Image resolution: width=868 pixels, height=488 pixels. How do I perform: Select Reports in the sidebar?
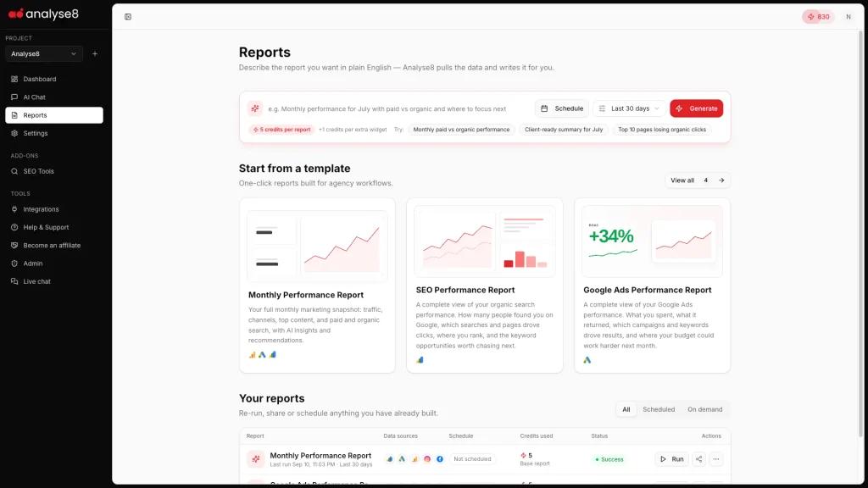[x=53, y=115]
